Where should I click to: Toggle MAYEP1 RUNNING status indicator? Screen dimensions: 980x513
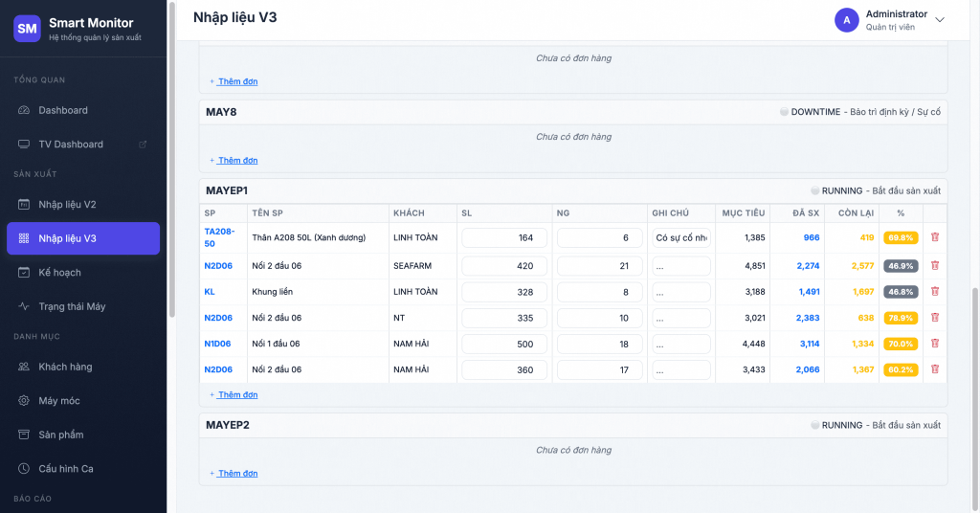(814, 190)
